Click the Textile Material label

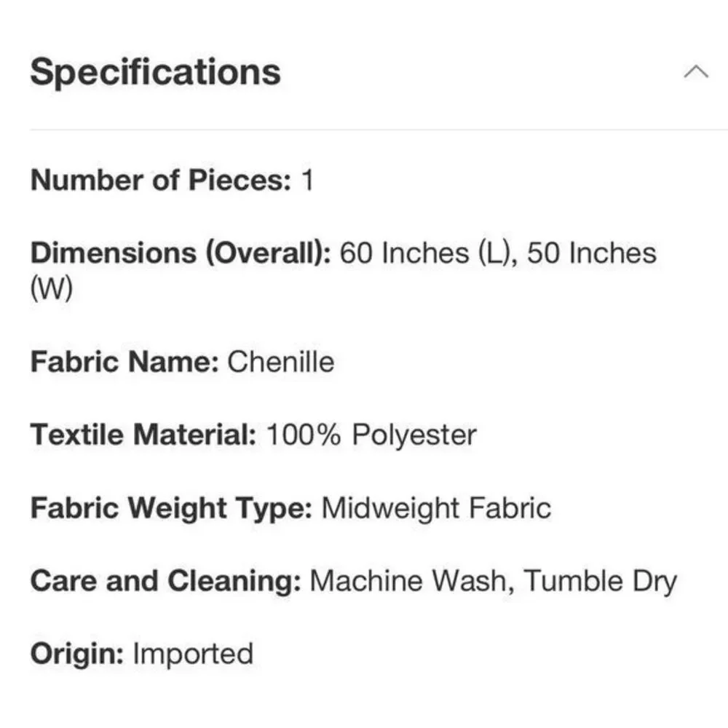(143, 435)
